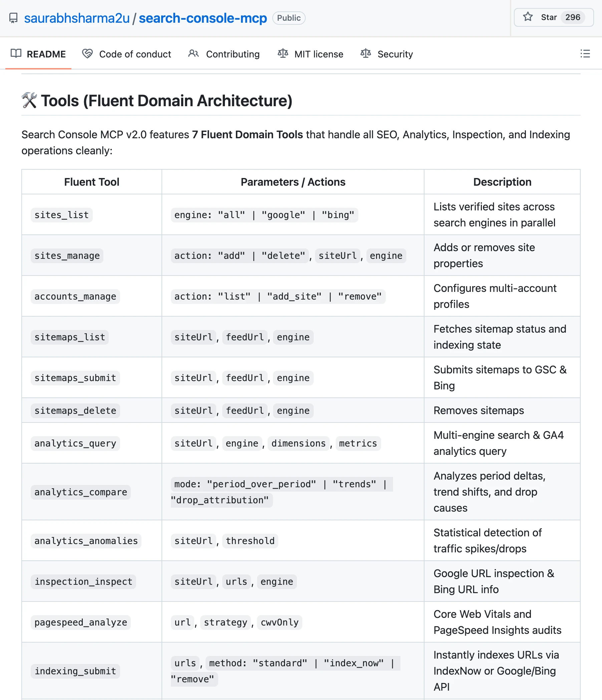Click the Fluent Tool column header
This screenshot has height=700, width=602.
pos(91,182)
